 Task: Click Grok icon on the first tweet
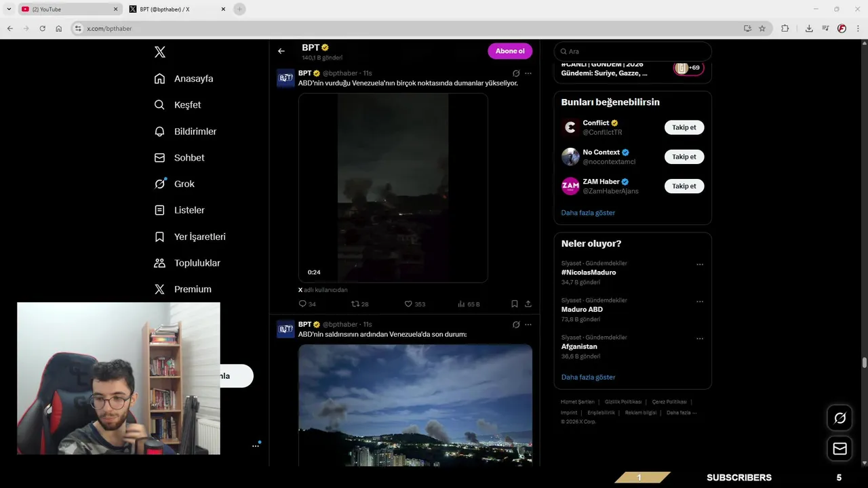[x=516, y=73]
